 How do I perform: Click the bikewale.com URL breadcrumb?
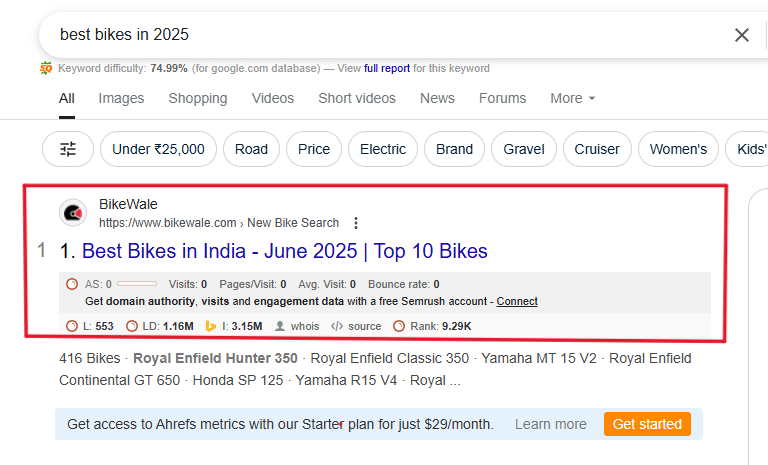pos(219,223)
